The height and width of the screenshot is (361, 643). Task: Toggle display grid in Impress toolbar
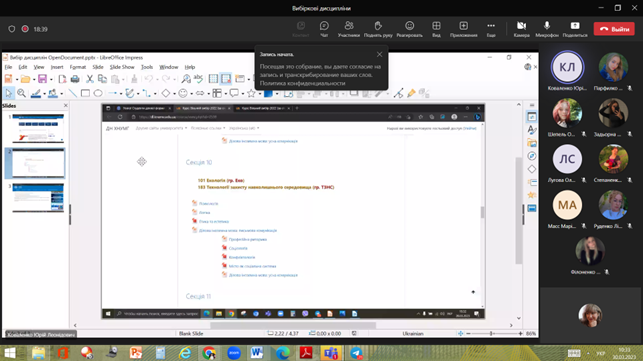tap(213, 79)
